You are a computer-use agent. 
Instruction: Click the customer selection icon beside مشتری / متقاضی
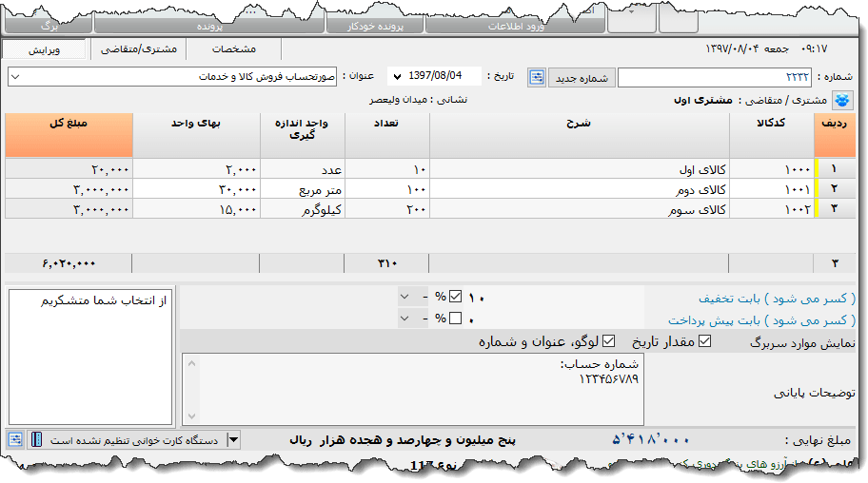click(842, 100)
